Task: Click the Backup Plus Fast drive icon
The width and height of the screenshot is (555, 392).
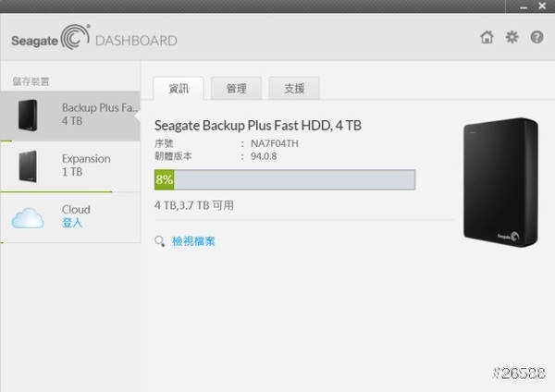Action: coord(28,115)
